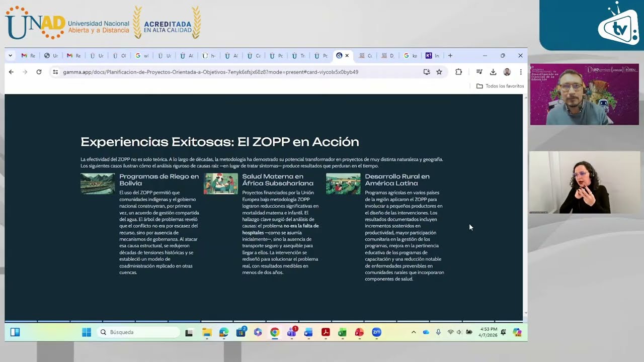
Task: Switch to the Google 'wi' tab
Action: (142, 56)
